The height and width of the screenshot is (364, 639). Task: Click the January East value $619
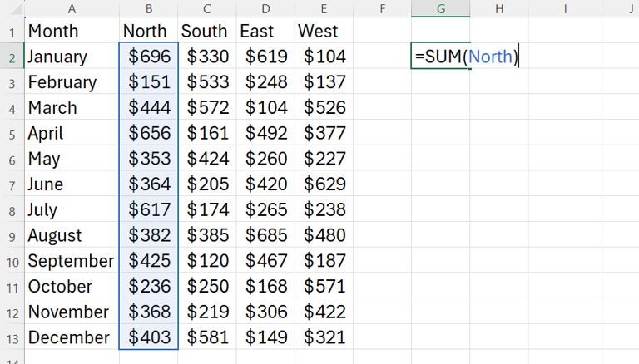(x=265, y=56)
